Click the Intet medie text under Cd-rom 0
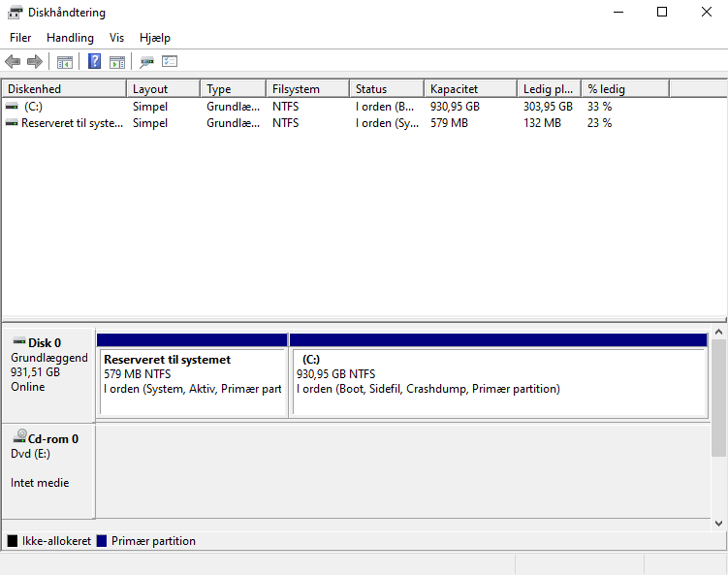The image size is (728, 575). (40, 483)
